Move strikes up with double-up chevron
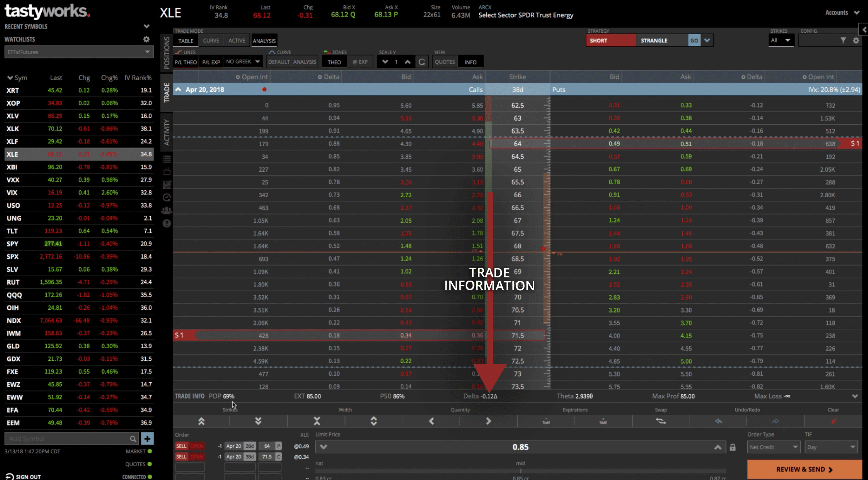 click(201, 421)
